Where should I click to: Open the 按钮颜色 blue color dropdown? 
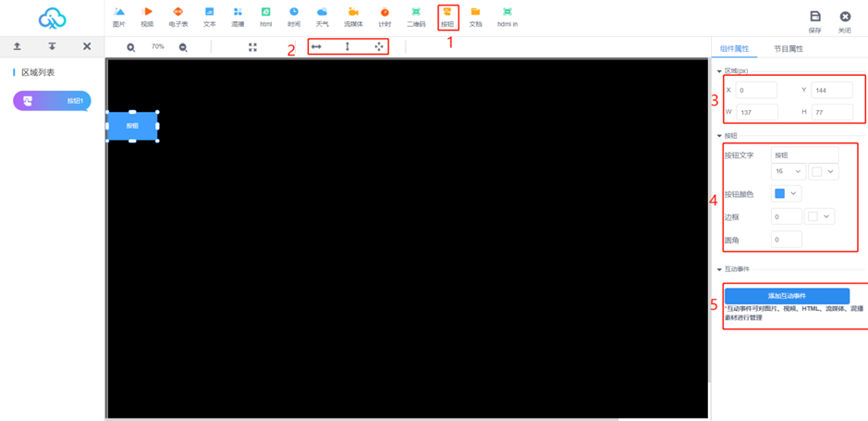point(786,193)
